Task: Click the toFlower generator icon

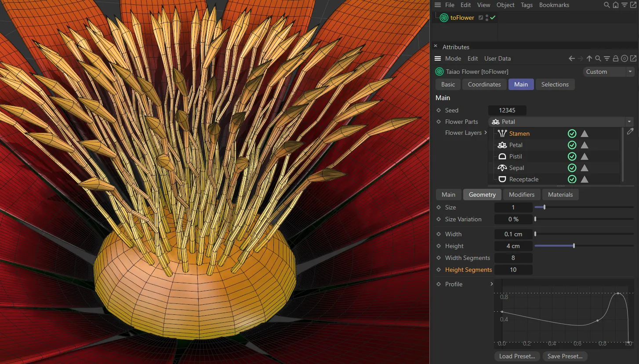Action: point(443,18)
